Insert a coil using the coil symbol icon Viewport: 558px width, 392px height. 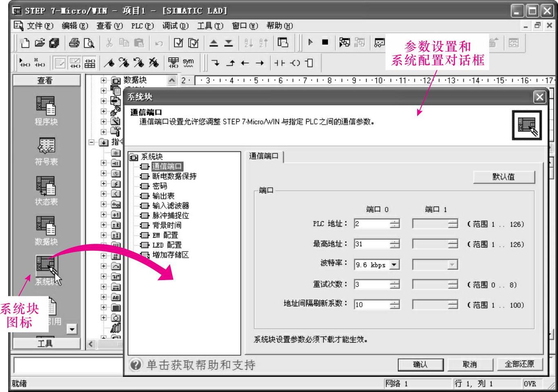pos(295,63)
